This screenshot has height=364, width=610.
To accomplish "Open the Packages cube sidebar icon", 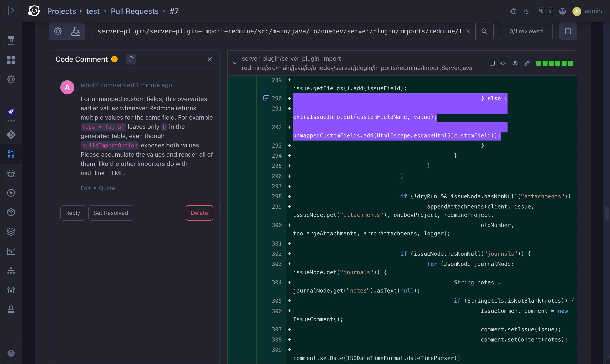I will pos(11,212).
